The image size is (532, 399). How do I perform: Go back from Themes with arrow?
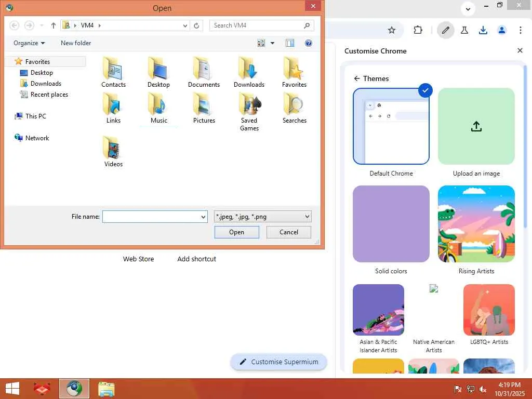pos(356,79)
